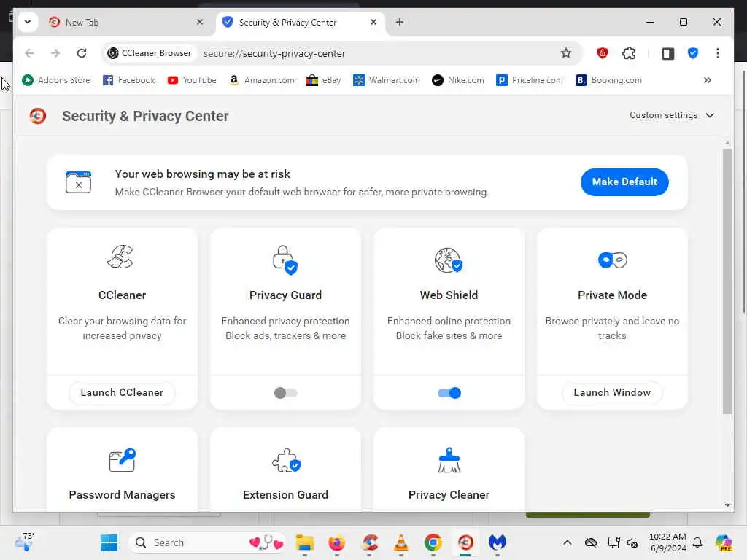
Task: Show more bookmarks with double chevron
Action: point(708,80)
